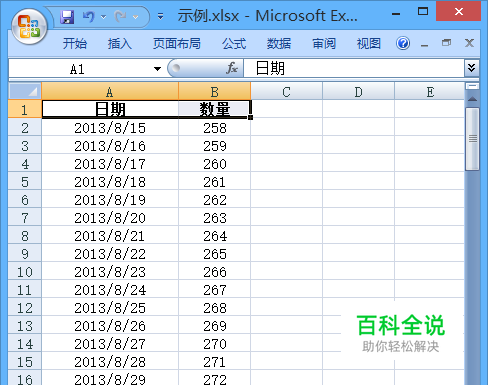Click the Undo arrow icon
Image resolution: width=488 pixels, height=385 pixels.
pos(89,16)
